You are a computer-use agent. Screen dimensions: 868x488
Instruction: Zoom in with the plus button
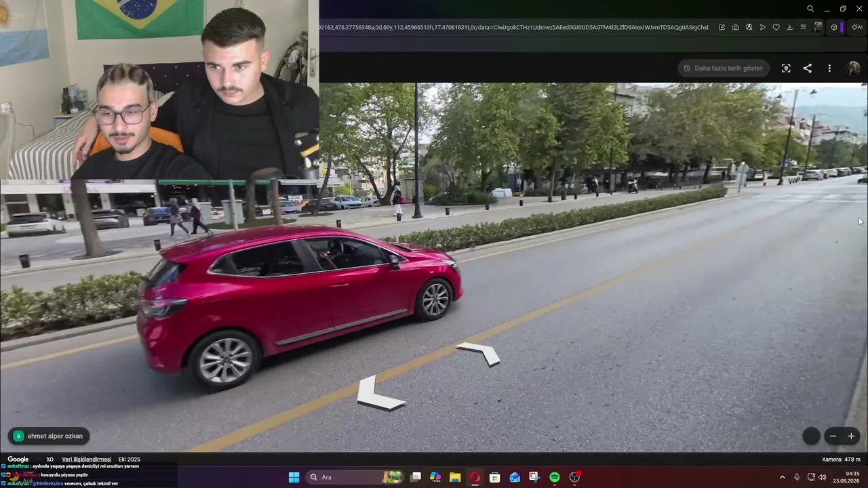coord(851,436)
